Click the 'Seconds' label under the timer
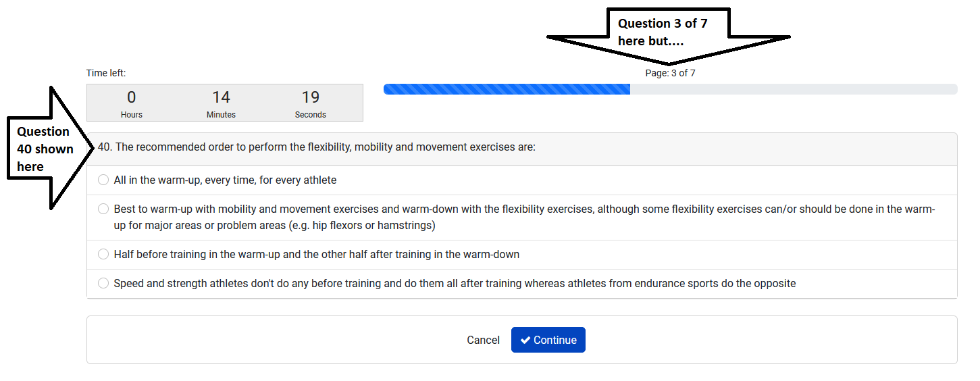 pyautogui.click(x=311, y=115)
